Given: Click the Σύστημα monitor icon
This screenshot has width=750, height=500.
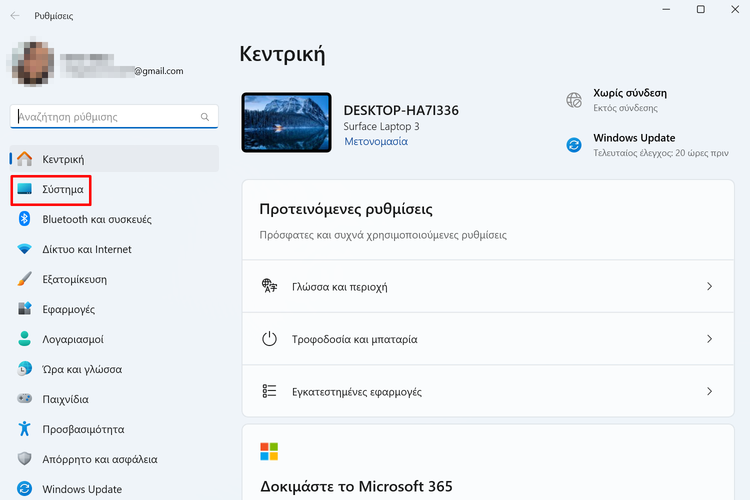Looking at the screenshot, I should (24, 189).
